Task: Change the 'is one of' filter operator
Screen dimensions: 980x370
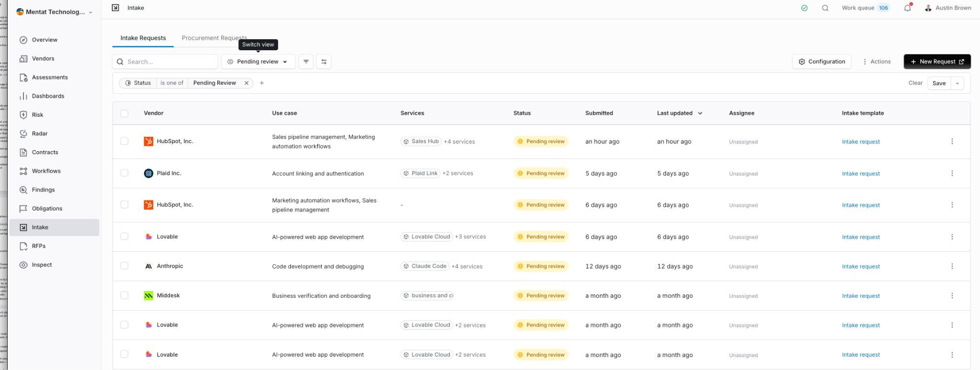Action: coord(172,83)
